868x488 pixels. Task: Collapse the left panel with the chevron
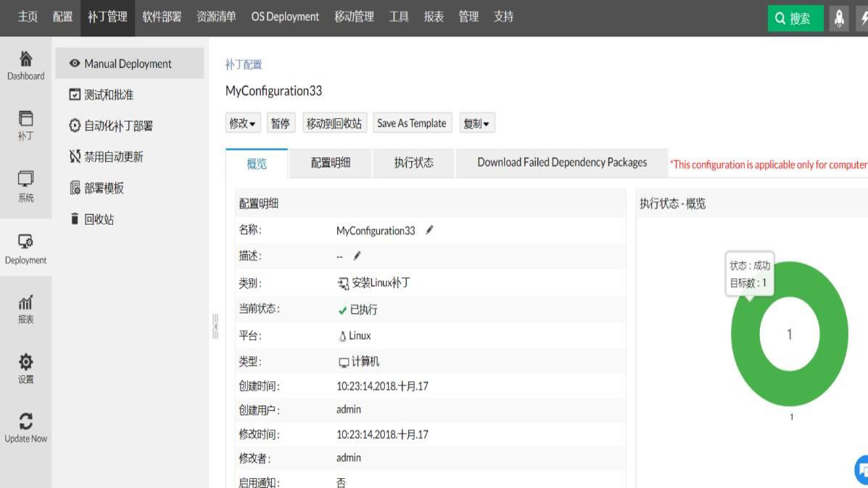tap(216, 326)
